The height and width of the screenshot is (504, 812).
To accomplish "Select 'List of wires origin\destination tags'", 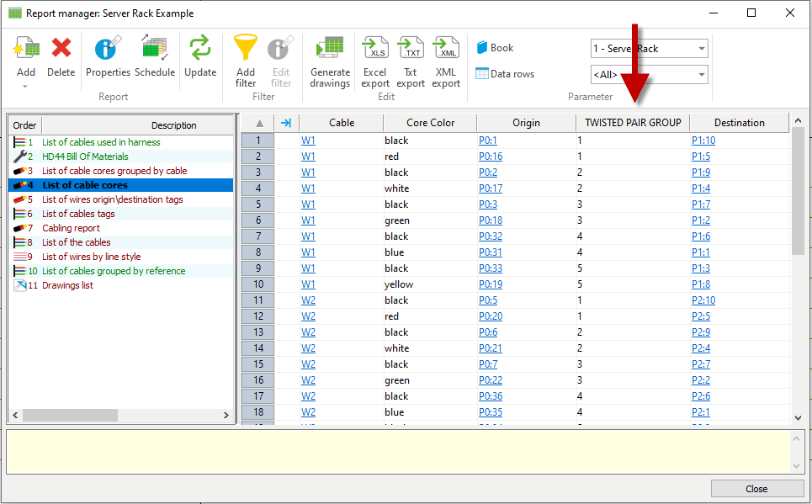I will 113,199.
